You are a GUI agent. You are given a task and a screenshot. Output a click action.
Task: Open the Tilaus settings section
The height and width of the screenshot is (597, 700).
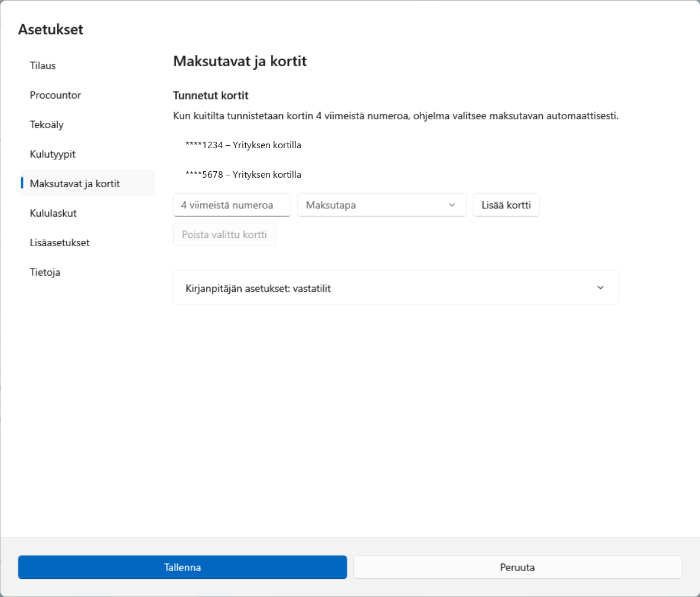88,66
